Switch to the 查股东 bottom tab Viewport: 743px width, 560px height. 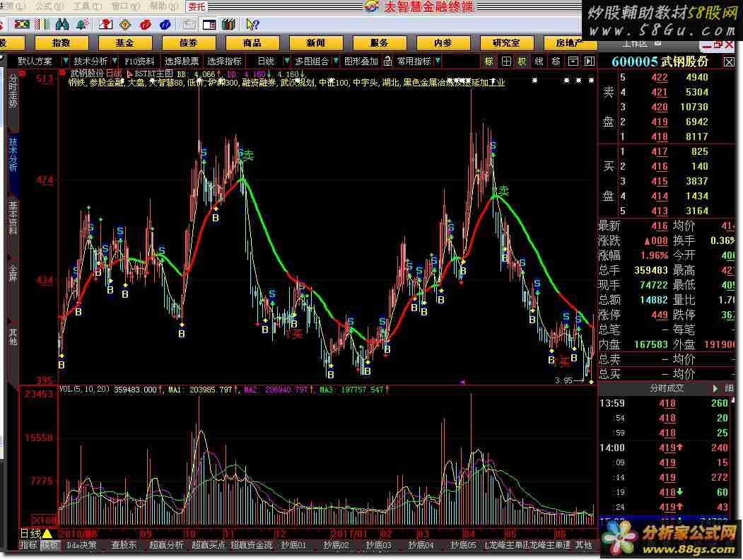[x=124, y=545]
